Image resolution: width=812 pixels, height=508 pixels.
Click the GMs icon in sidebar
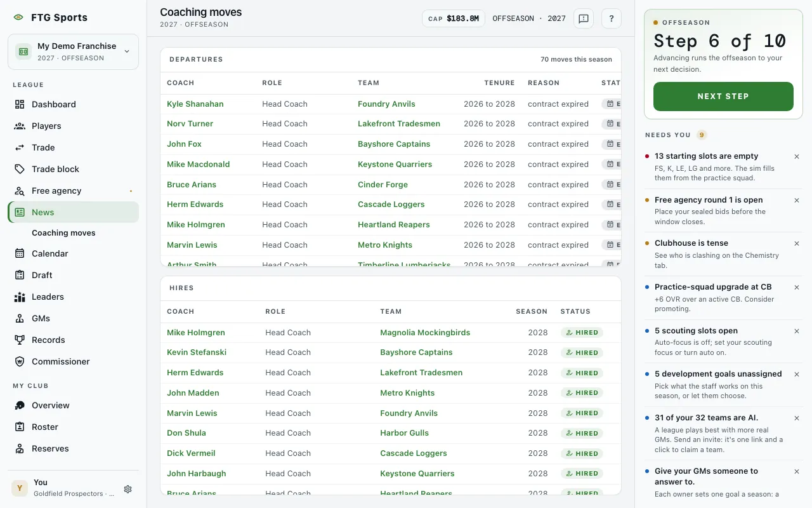click(x=20, y=318)
